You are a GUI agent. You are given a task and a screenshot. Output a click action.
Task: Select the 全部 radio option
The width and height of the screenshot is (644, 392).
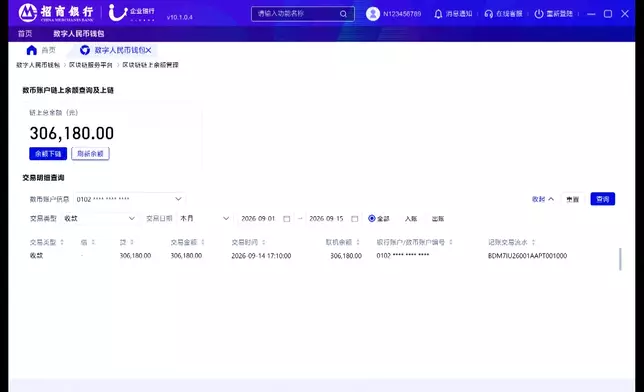click(372, 218)
